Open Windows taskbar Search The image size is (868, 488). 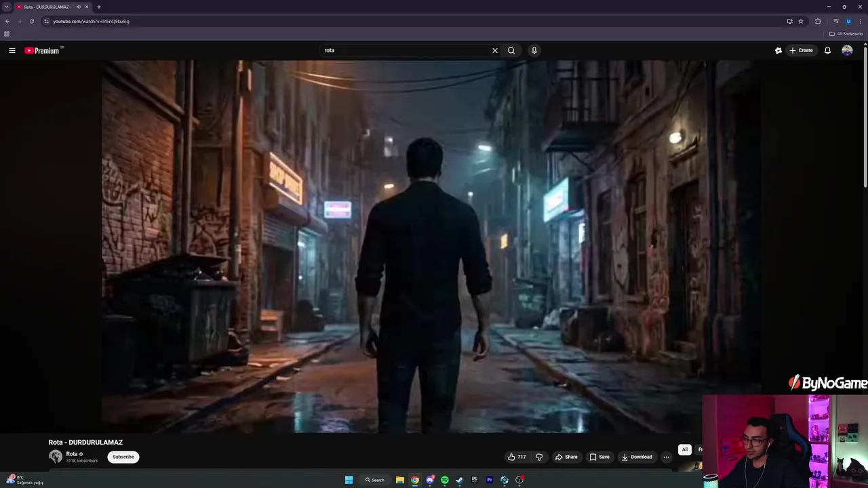(375, 480)
